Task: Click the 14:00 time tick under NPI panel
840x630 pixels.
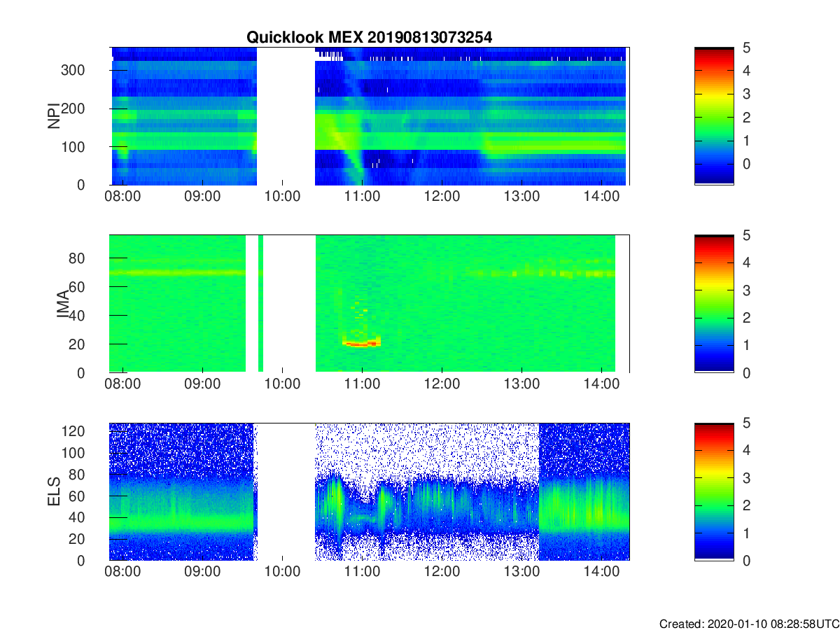Action: click(602, 197)
